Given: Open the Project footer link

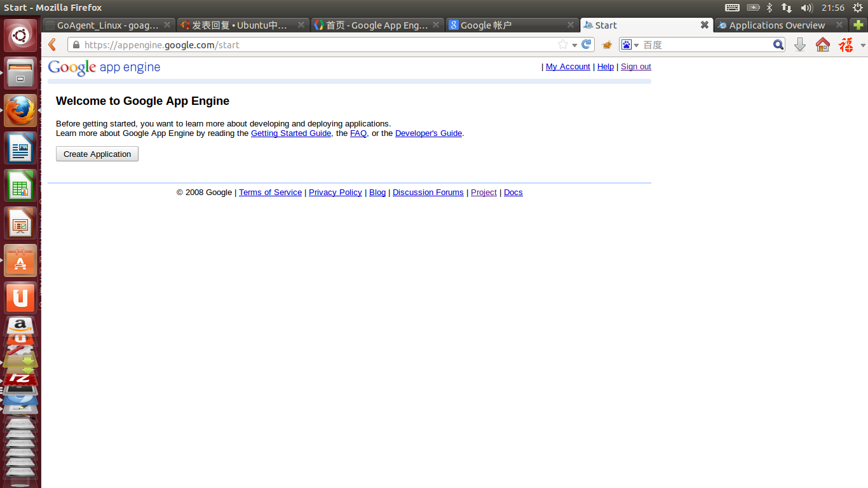Looking at the screenshot, I should (484, 193).
